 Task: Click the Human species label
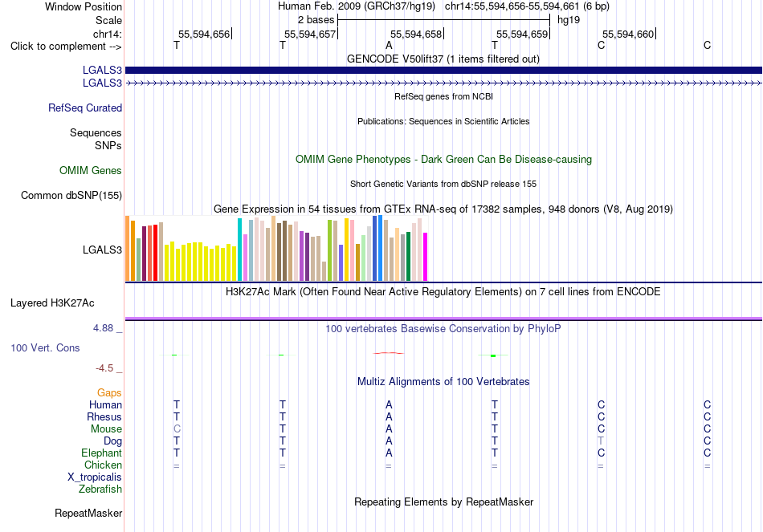pos(105,404)
